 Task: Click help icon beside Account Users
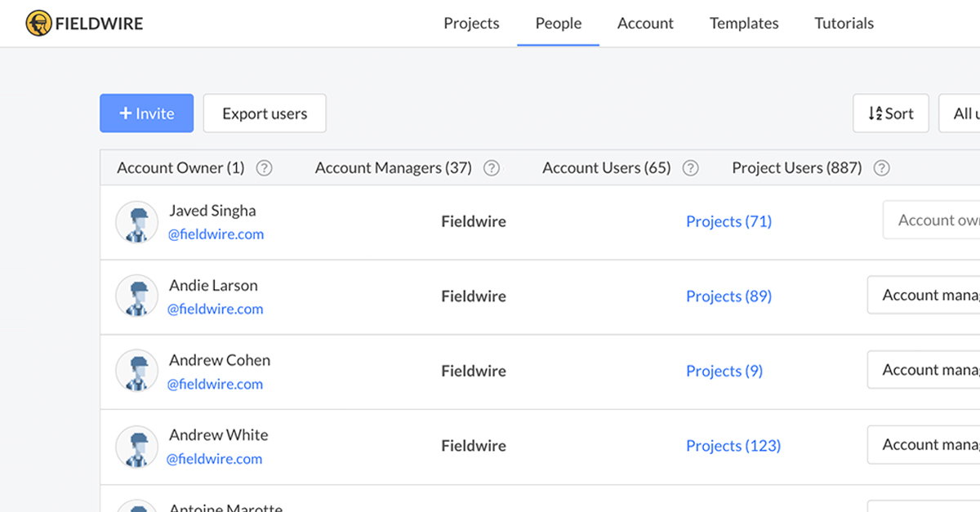pyautogui.click(x=690, y=168)
